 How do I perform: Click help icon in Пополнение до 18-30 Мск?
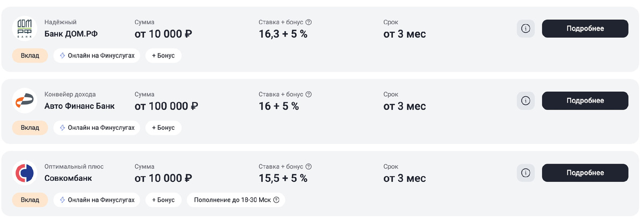(x=276, y=200)
